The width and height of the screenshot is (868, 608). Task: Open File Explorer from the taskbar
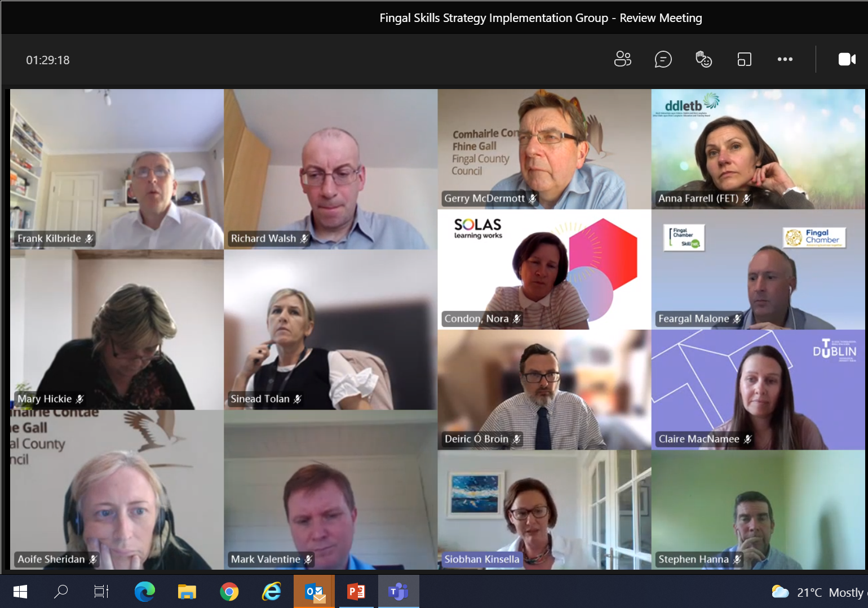[x=187, y=592]
